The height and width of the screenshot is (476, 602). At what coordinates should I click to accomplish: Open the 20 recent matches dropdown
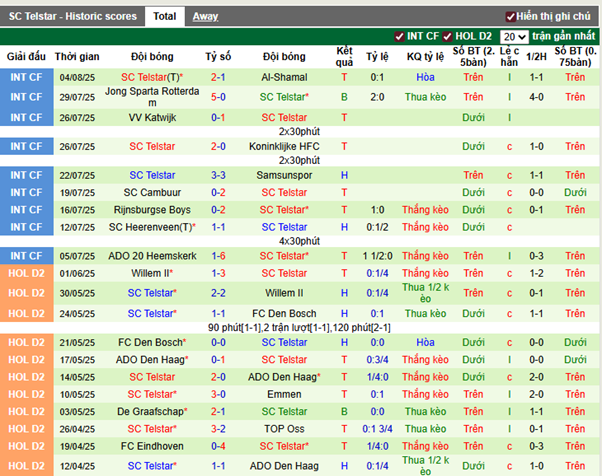pyautogui.click(x=514, y=37)
